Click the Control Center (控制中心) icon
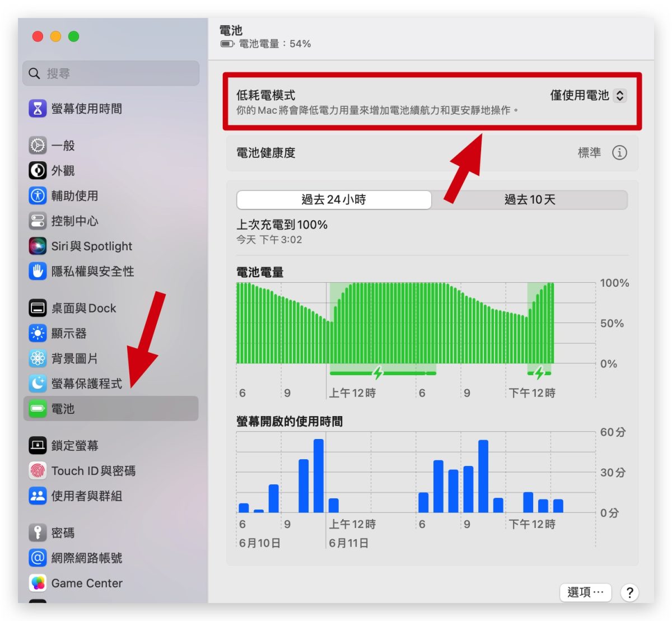The width and height of the screenshot is (672, 621). pyautogui.click(x=38, y=221)
